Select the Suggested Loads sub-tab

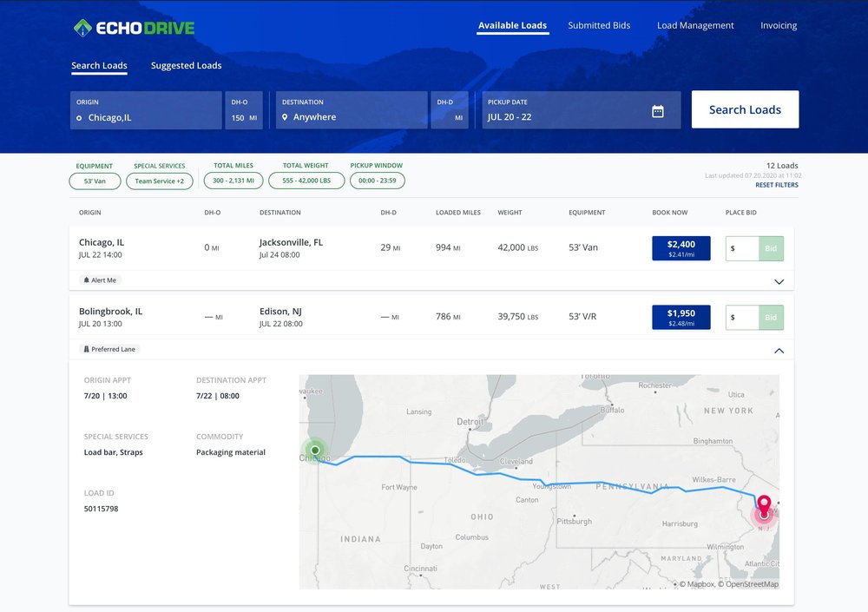[x=186, y=65]
